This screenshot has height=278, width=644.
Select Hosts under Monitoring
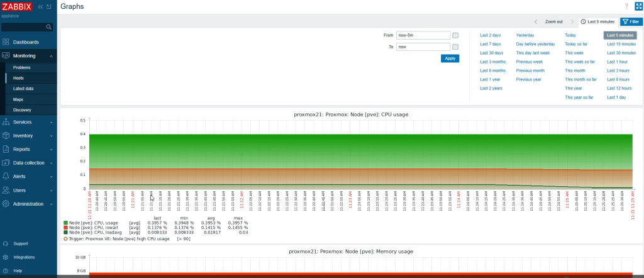coord(19,78)
